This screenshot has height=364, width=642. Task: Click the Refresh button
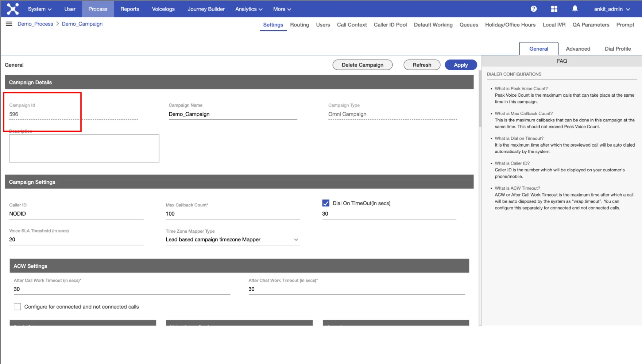422,65
